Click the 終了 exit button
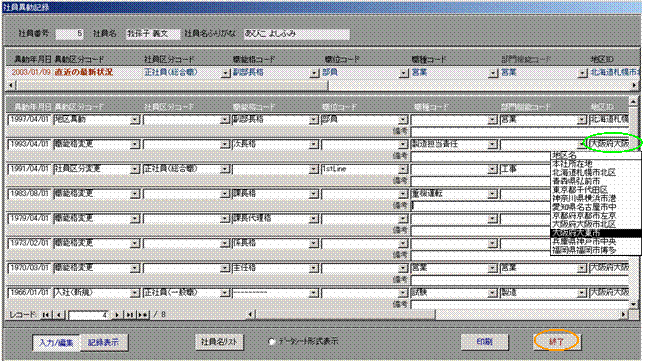The height and width of the screenshot is (362, 645). tap(557, 341)
